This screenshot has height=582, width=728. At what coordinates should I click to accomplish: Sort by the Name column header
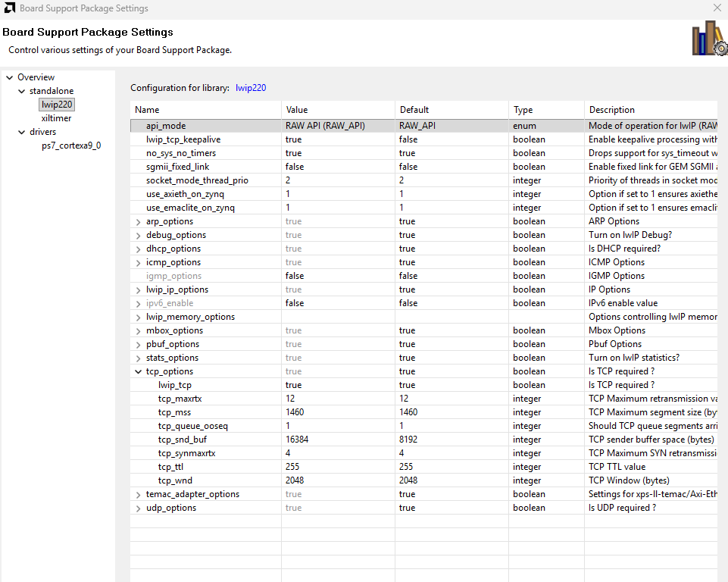point(205,110)
